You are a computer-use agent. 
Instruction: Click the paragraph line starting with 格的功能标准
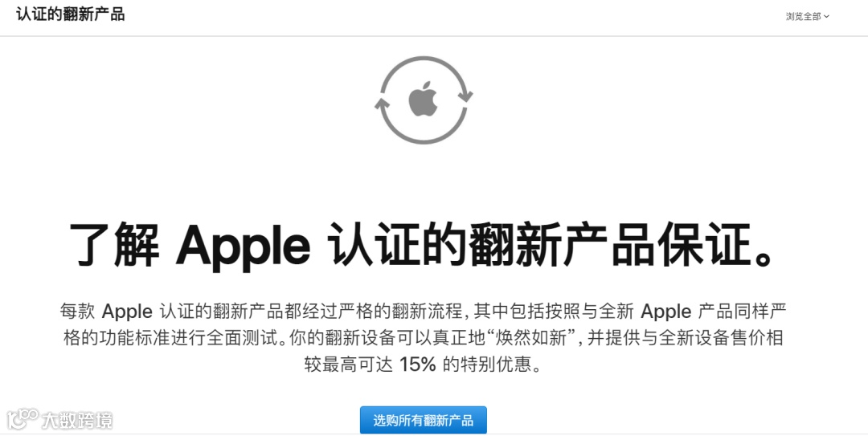(424, 337)
